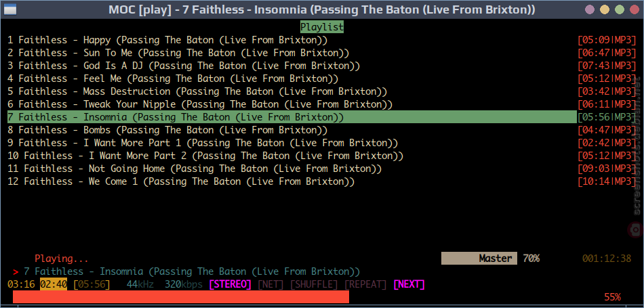Click the [07:43|MP3] duration entry
The width and height of the screenshot is (644, 308).
(x=607, y=66)
